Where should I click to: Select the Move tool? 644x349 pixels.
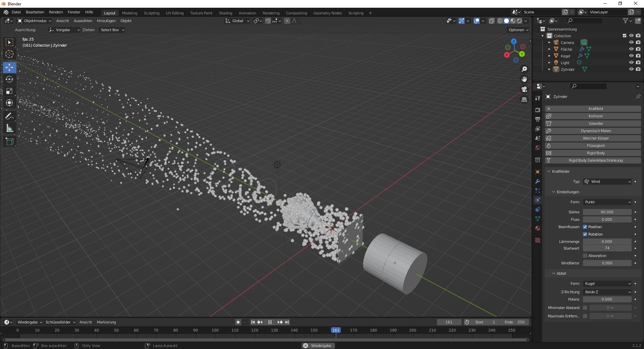(9, 67)
